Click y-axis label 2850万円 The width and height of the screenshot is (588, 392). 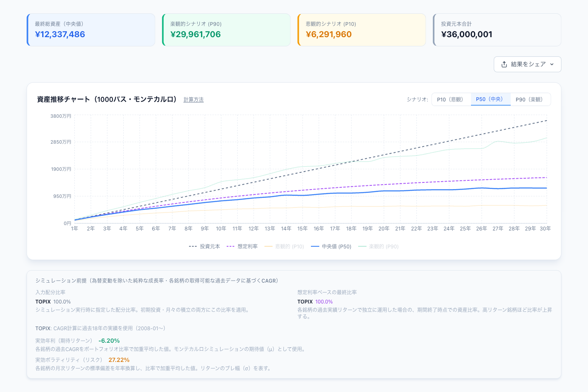pyautogui.click(x=61, y=142)
